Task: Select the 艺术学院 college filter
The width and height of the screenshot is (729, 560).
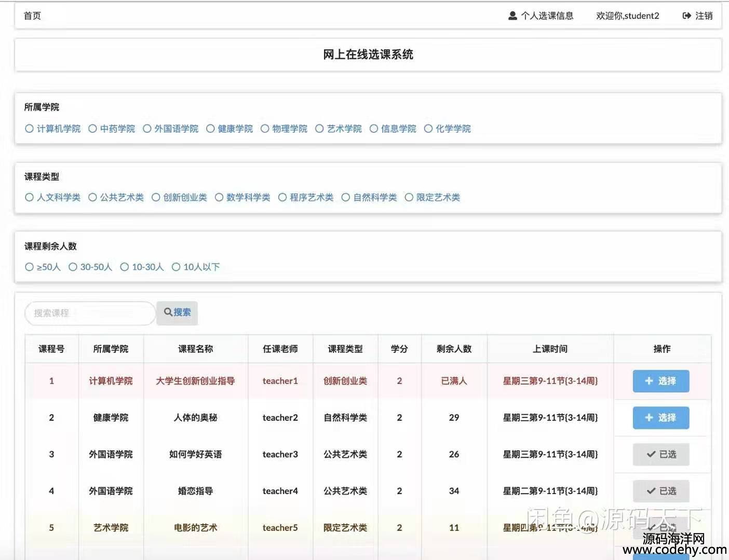Action: pos(319,129)
